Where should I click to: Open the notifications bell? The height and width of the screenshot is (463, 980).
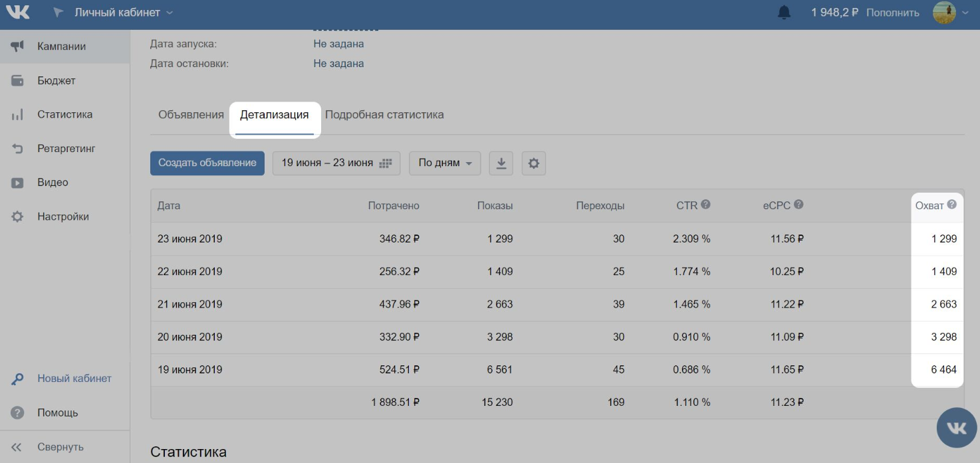pos(784,13)
